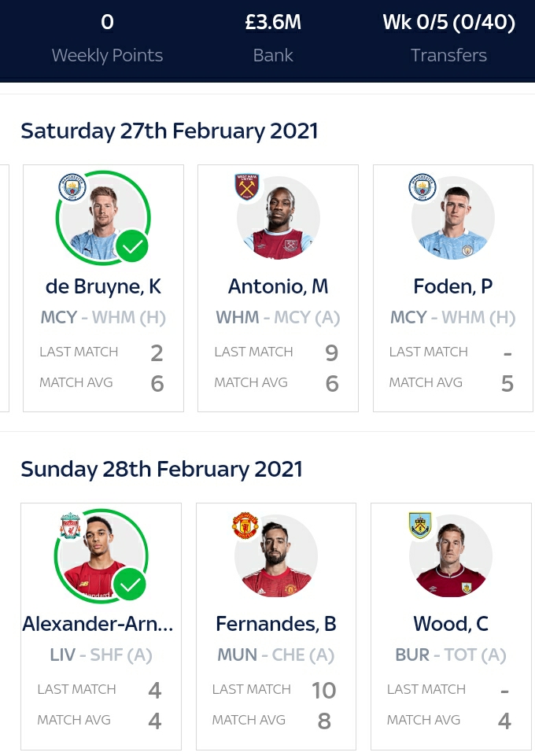Open Wood, C player name
Image resolution: width=535 pixels, height=756 pixels.
pyautogui.click(x=451, y=624)
